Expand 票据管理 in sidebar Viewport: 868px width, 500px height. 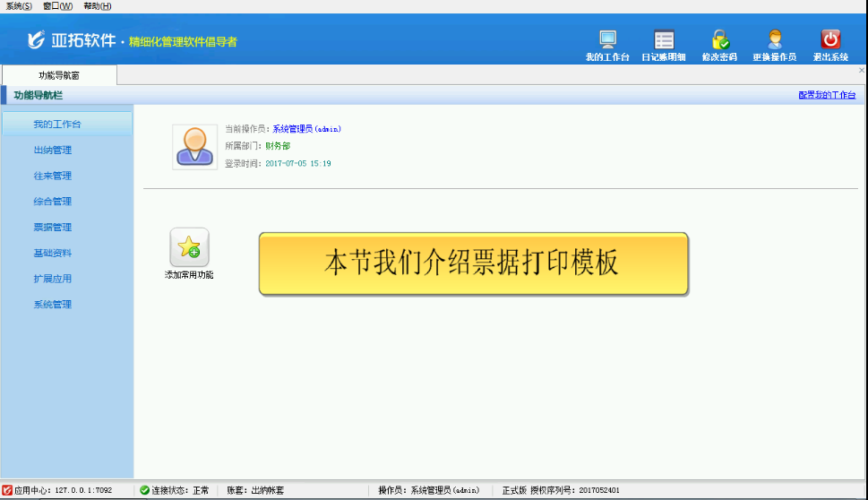[52, 228]
